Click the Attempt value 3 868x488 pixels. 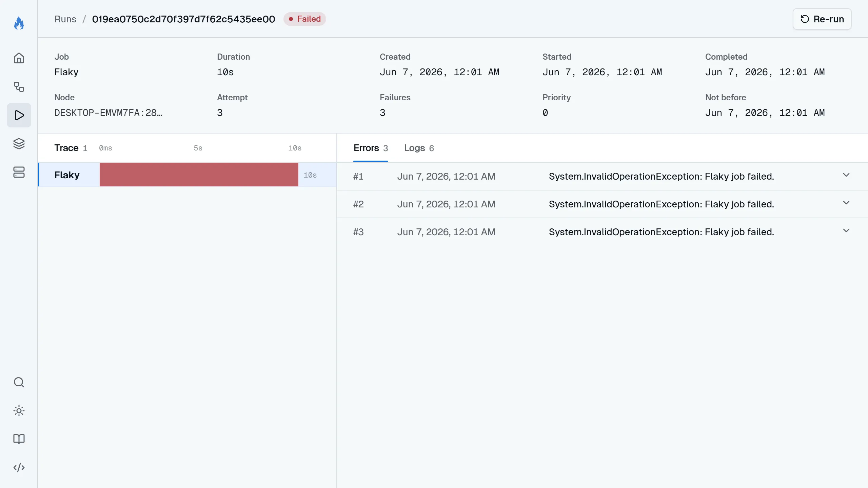pos(220,113)
